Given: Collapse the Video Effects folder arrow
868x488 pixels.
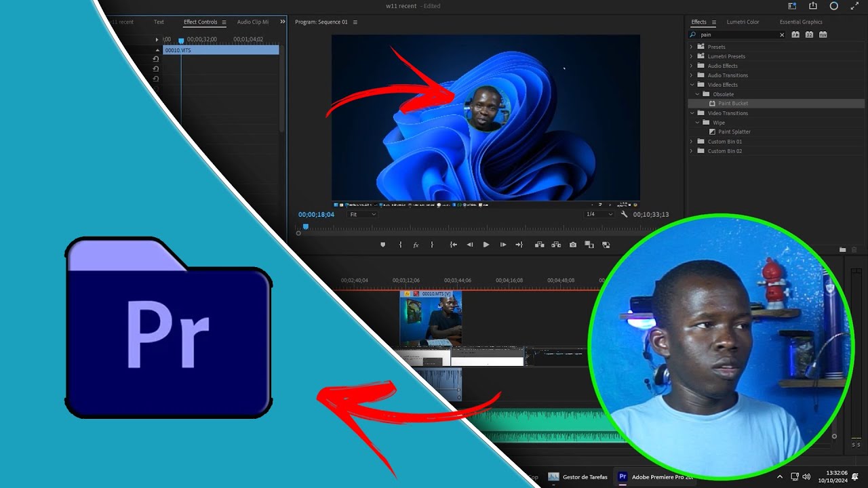Looking at the screenshot, I should pyautogui.click(x=692, y=85).
